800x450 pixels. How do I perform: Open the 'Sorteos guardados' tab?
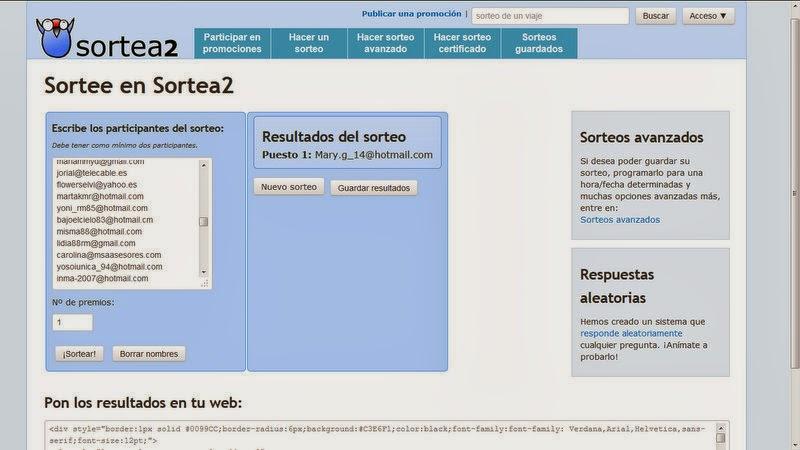point(539,43)
